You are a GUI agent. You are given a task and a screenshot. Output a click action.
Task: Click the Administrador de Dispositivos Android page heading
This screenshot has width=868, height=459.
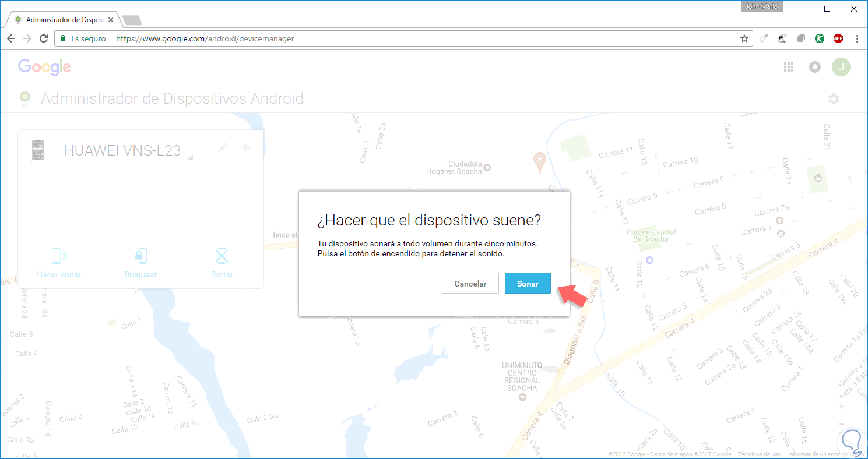[172, 98]
